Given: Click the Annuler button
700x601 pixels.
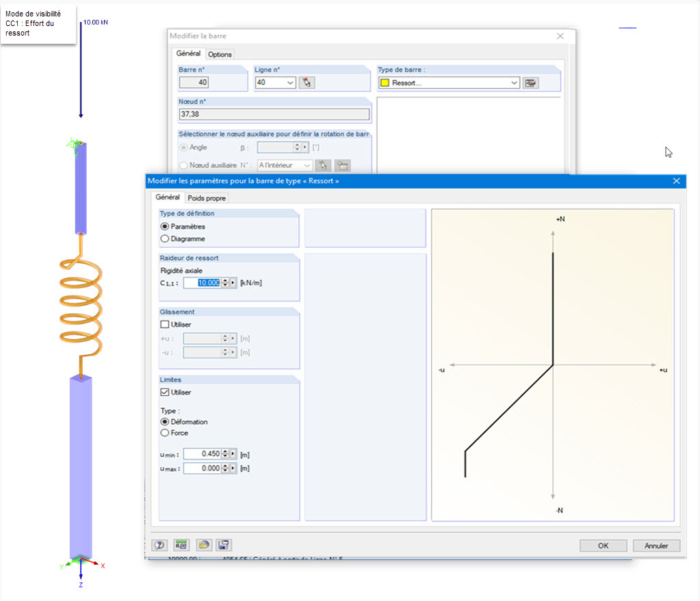Looking at the screenshot, I should click(x=656, y=546).
